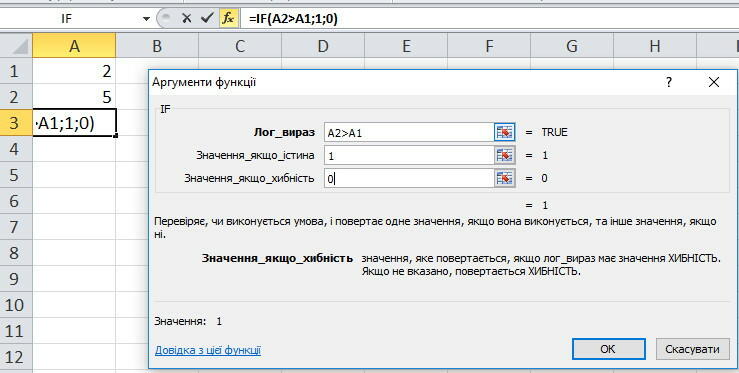
Task: Open Insert Function via the fx icon
Action: click(x=229, y=18)
